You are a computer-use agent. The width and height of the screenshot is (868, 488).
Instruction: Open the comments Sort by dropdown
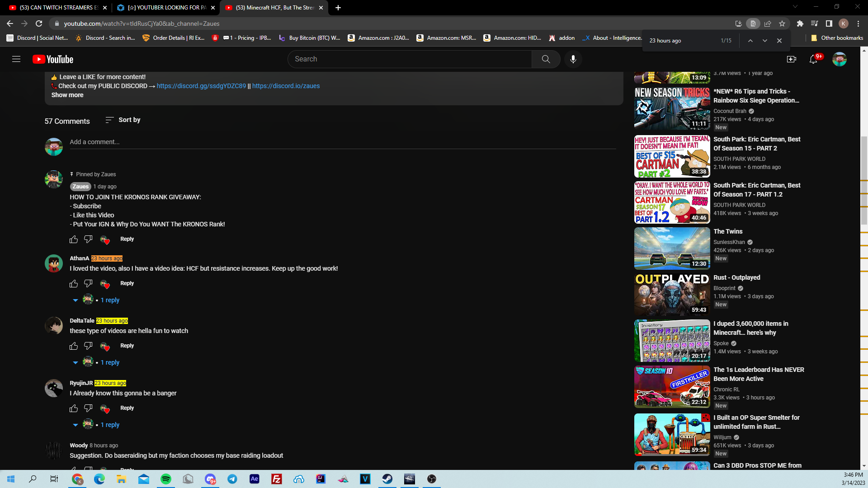[x=123, y=120]
